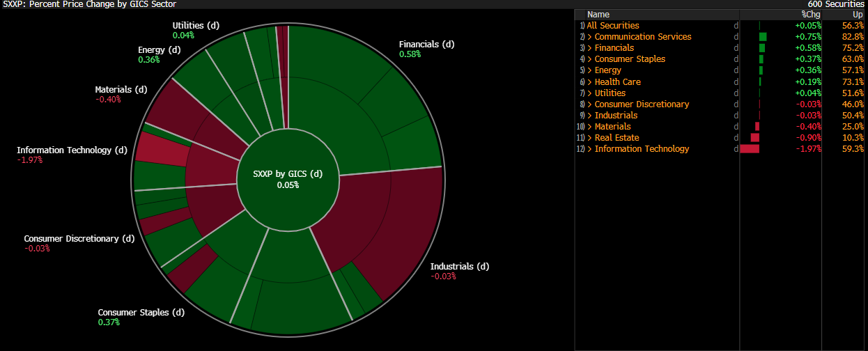The image size is (868, 351).
Task: Expand the Energy row chevron in table
Action: 590,70
